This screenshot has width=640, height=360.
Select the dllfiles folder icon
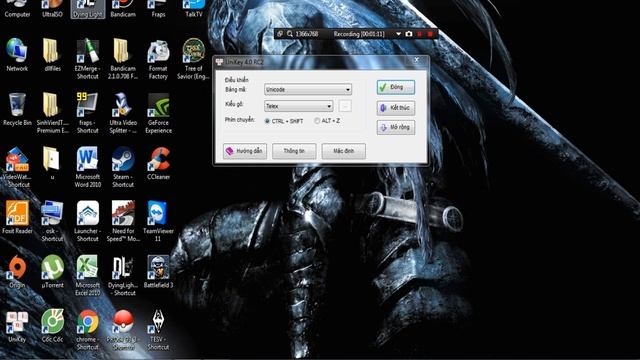coord(52,55)
